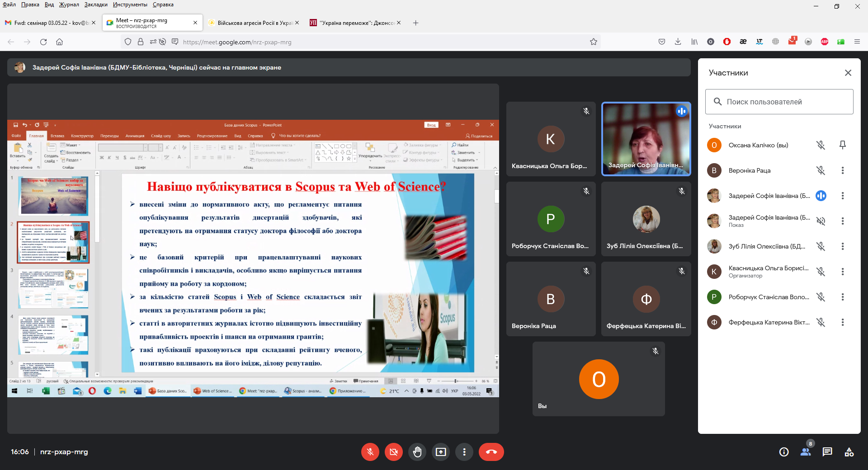This screenshot has width=868, height=470.
Task: Pin Оксана Калічко to the screen
Action: click(843, 145)
